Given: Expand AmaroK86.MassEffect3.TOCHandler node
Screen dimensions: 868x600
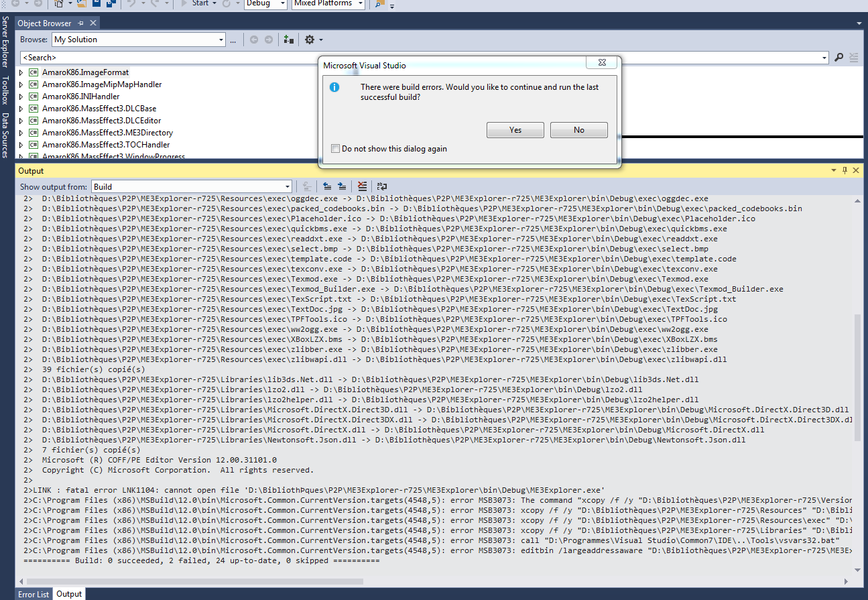Looking at the screenshot, I should pos(21,145).
